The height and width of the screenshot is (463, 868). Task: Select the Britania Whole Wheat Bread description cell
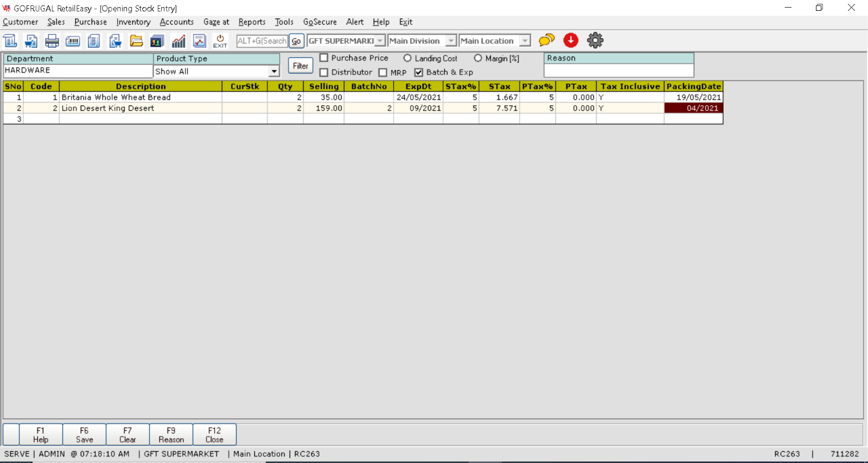coord(141,97)
